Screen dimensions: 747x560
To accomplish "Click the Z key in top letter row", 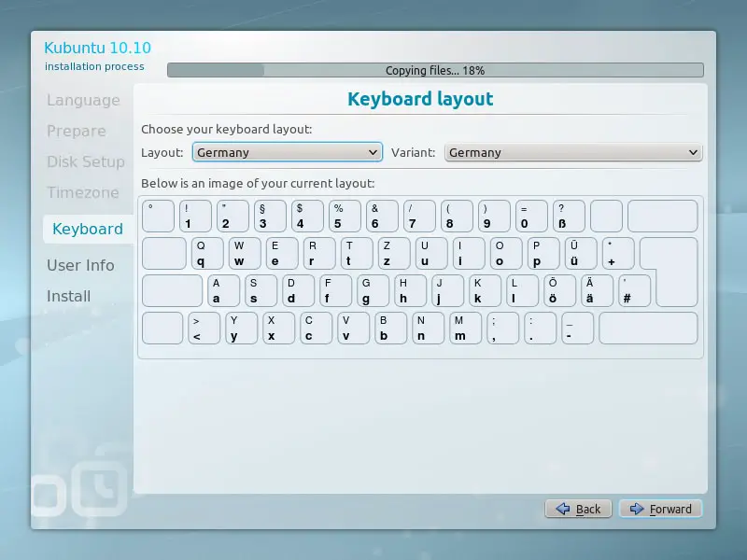I will [x=393, y=253].
